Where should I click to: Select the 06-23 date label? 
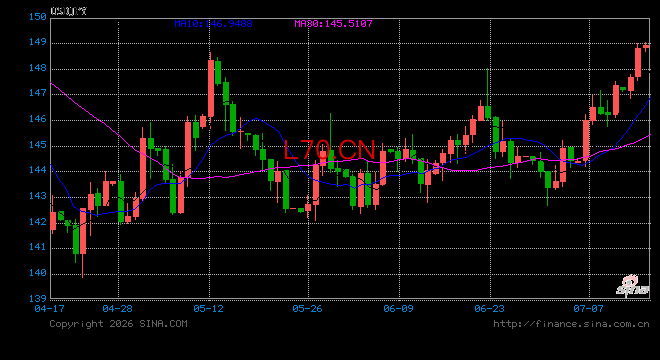coord(489,309)
